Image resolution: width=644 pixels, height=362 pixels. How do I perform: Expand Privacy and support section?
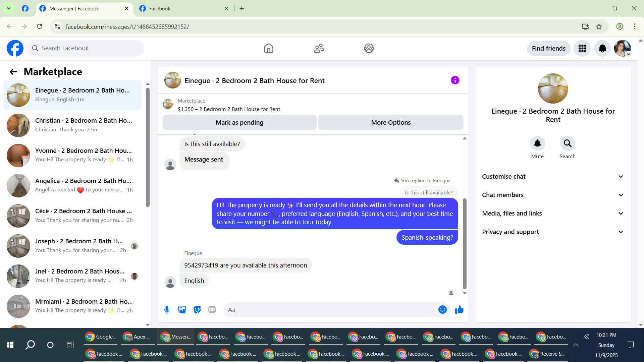553,232
